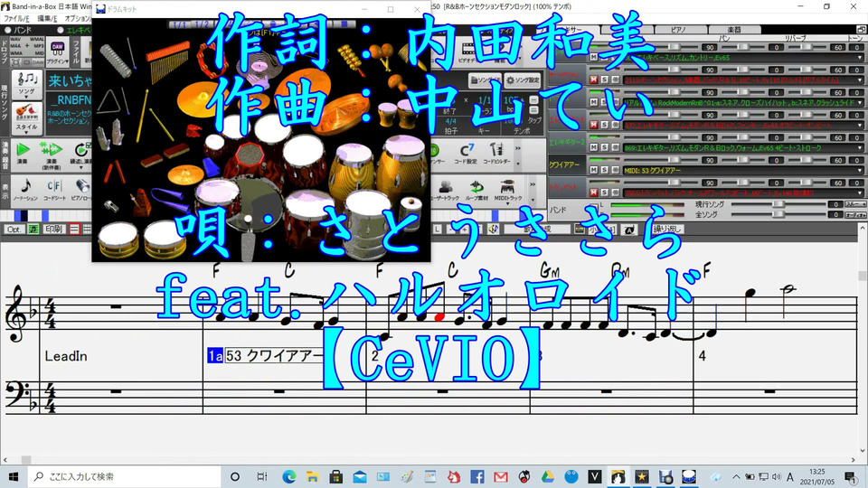Switch to the Instruments (楽器) tab
Screen dimensions: 868x488
point(733,29)
